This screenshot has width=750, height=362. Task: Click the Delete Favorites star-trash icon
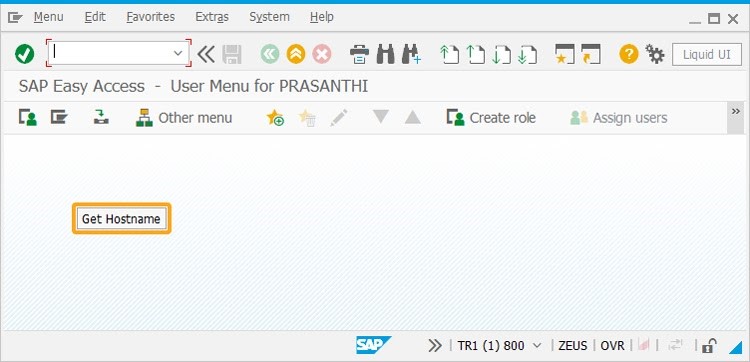307,118
